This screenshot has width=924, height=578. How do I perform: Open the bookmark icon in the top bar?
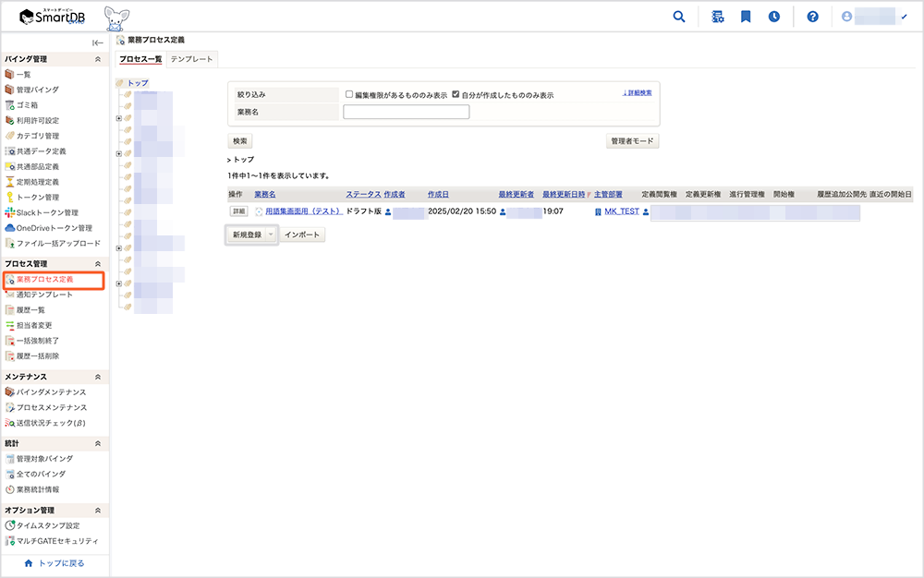[746, 16]
